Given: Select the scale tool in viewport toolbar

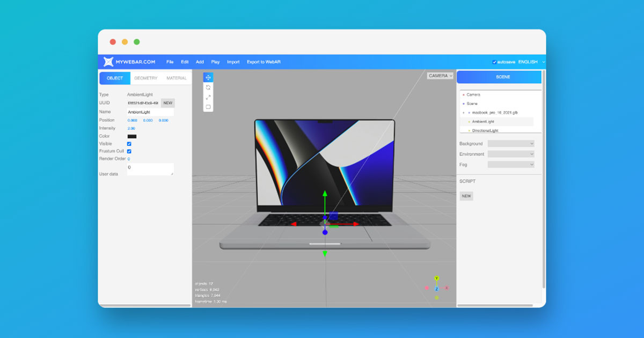Looking at the screenshot, I should click(208, 97).
